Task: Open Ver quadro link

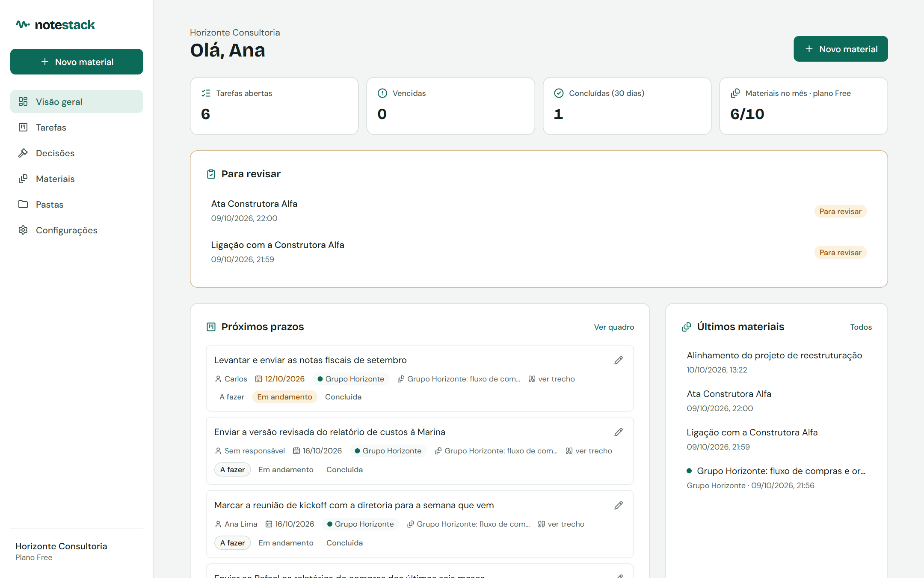Action: (x=614, y=327)
